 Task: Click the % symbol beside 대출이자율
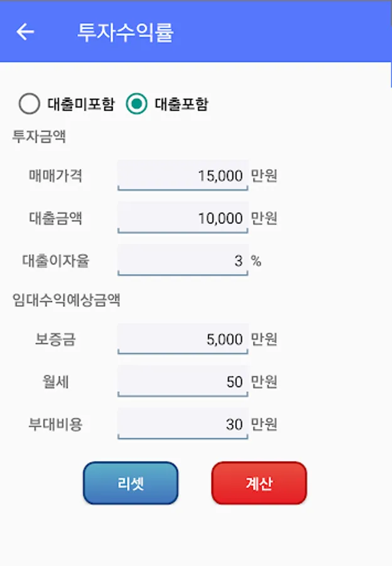coord(256,260)
